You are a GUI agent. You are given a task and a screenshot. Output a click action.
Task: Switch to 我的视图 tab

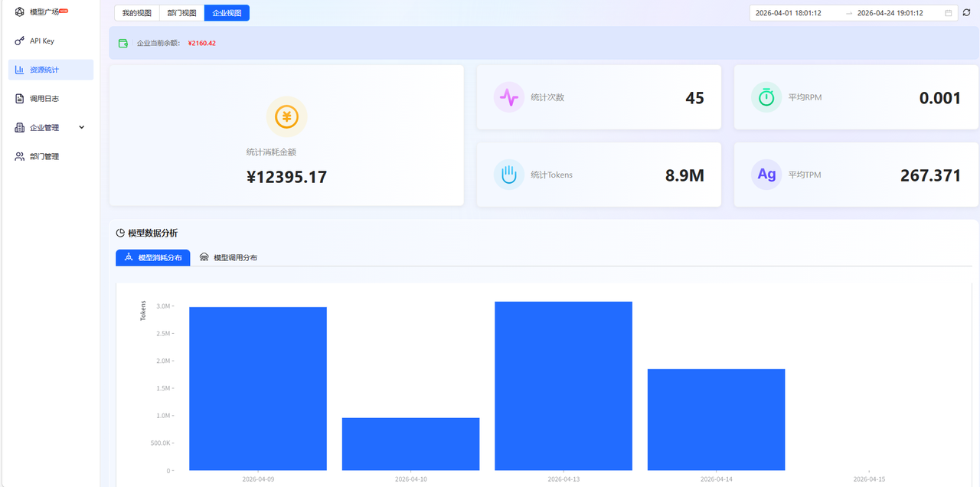(137, 13)
